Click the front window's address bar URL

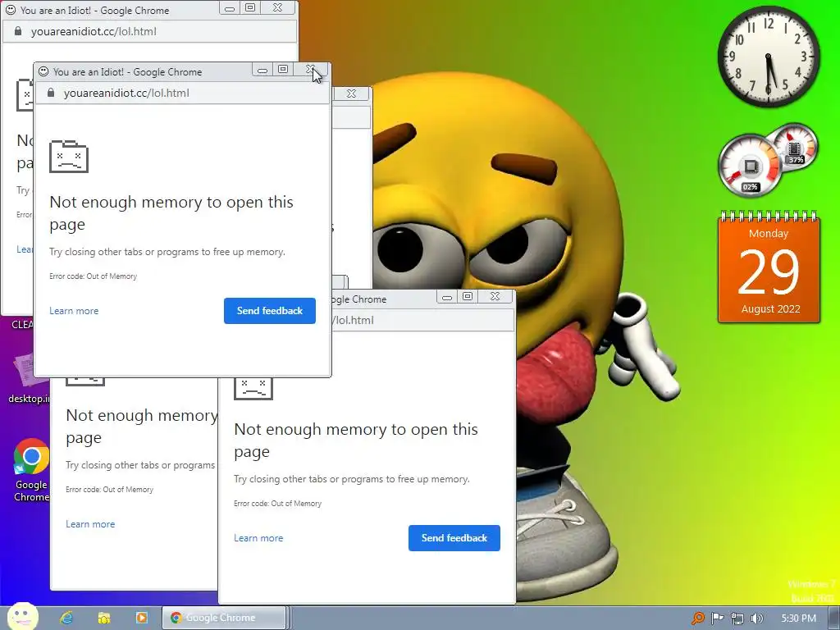tap(126, 94)
